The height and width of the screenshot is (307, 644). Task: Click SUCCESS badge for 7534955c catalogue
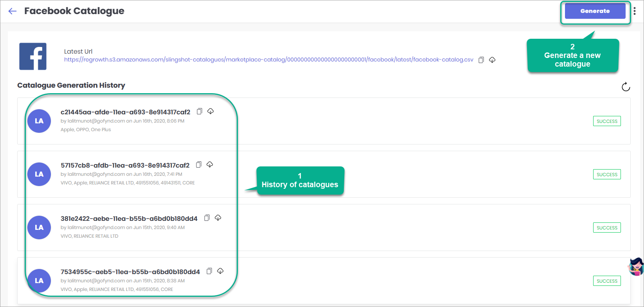pyautogui.click(x=607, y=281)
